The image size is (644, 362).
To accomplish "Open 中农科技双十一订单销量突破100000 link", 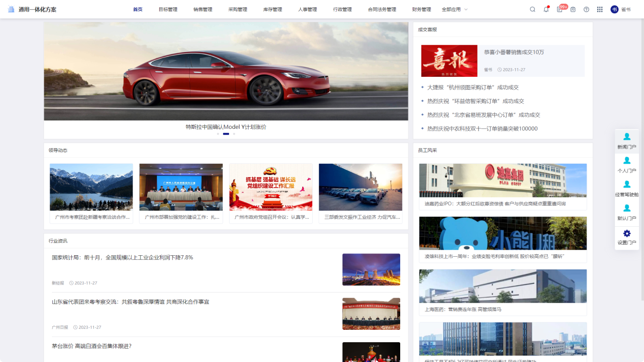I will [x=482, y=129].
